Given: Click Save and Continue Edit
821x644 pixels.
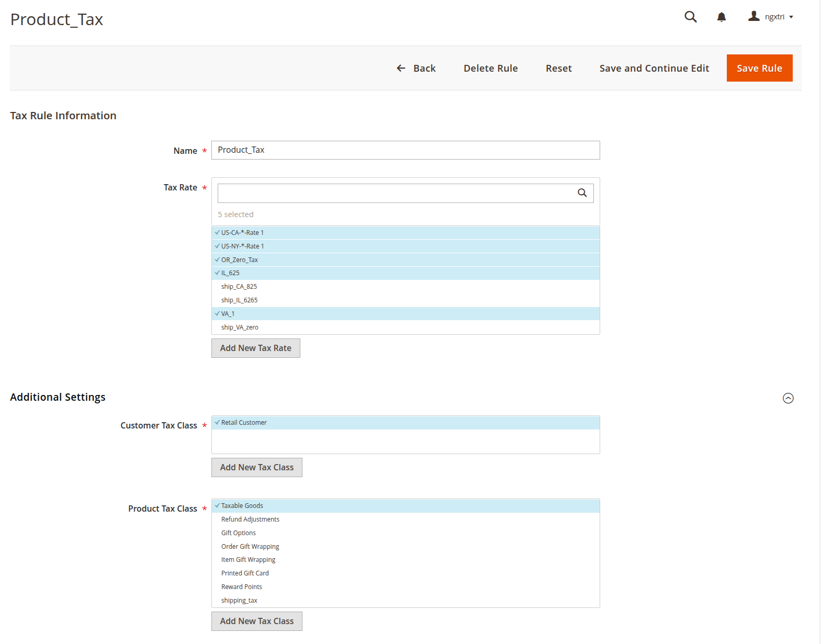Looking at the screenshot, I should (654, 68).
